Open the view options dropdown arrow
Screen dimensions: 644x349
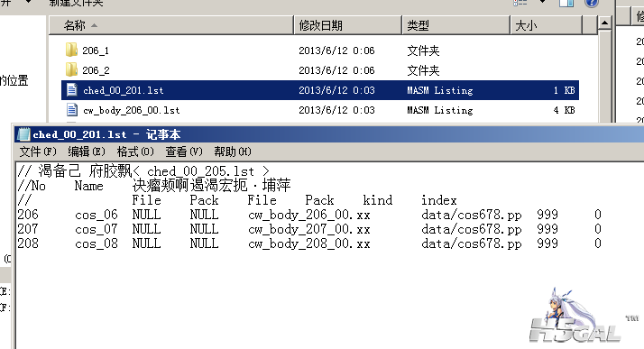[x=542, y=2]
